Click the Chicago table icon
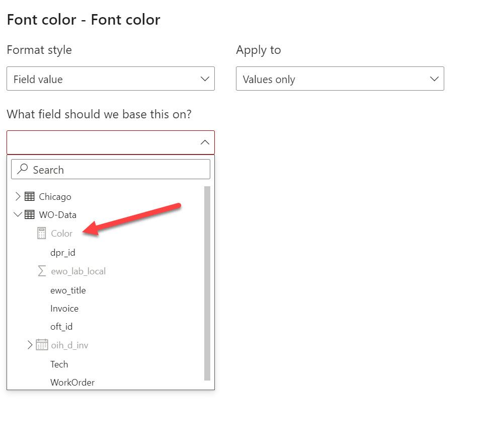Viewport: 487px width, 448px height. point(30,196)
